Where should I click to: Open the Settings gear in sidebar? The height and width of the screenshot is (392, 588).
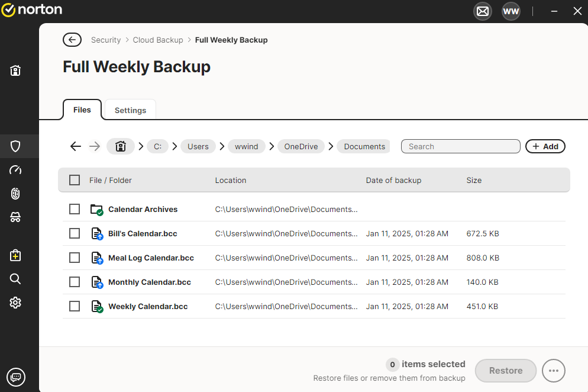coord(16,303)
